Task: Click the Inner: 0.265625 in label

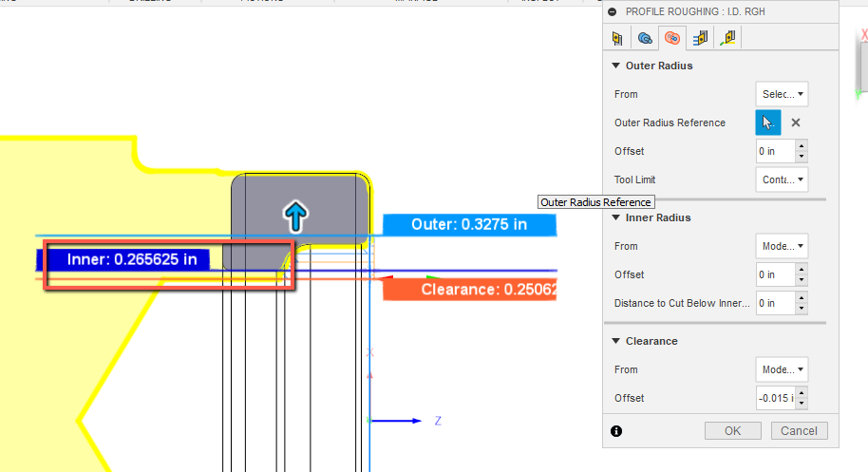Action: (123, 259)
